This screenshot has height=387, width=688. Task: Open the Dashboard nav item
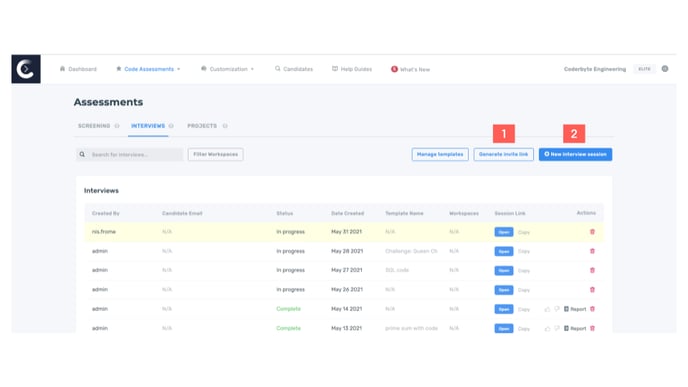pos(78,69)
